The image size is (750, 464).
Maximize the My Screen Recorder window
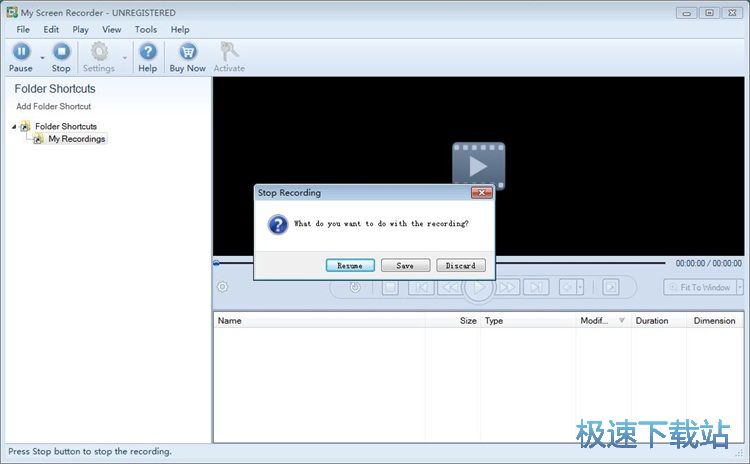click(709, 13)
